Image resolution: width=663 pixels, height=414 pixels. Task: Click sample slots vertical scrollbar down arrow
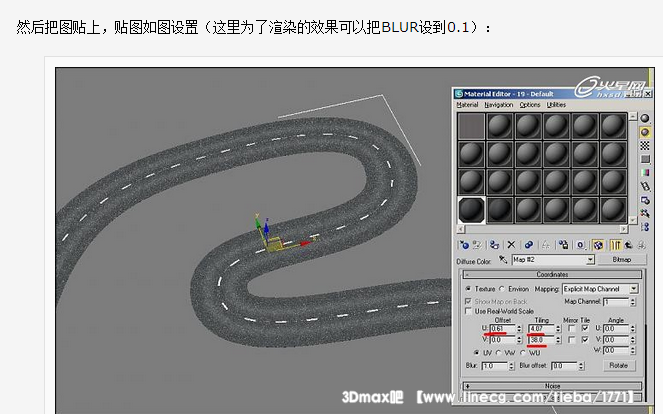pos(633,220)
